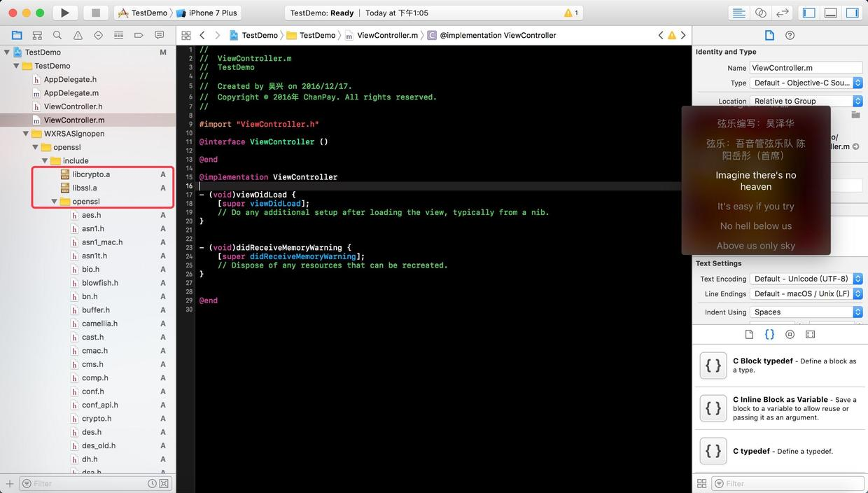Viewport: 868px width, 493px height.
Task: Show the Object library
Action: pyautogui.click(x=790, y=335)
